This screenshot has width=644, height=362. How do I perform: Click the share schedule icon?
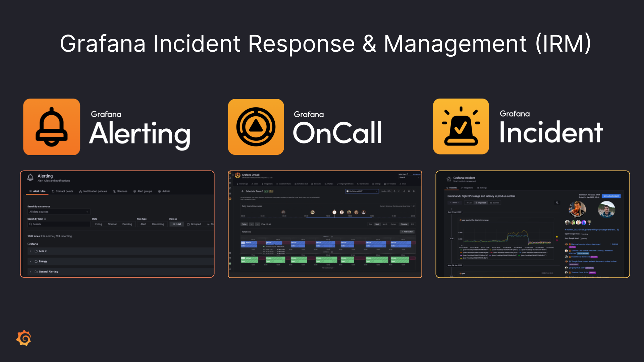404,191
